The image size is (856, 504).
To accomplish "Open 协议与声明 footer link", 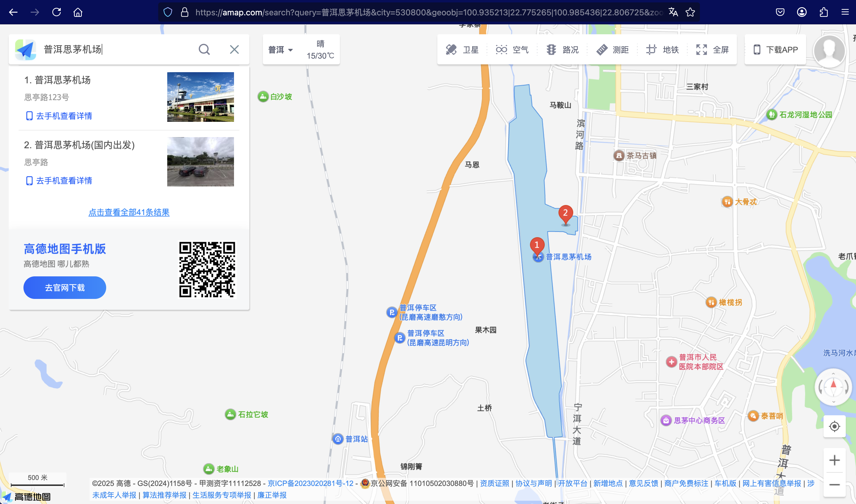I will (534, 483).
